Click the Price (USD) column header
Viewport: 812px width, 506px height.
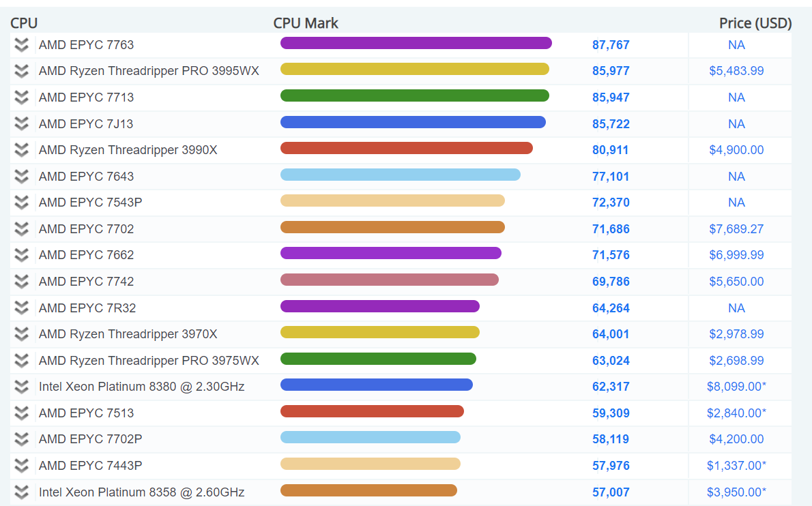coord(755,23)
